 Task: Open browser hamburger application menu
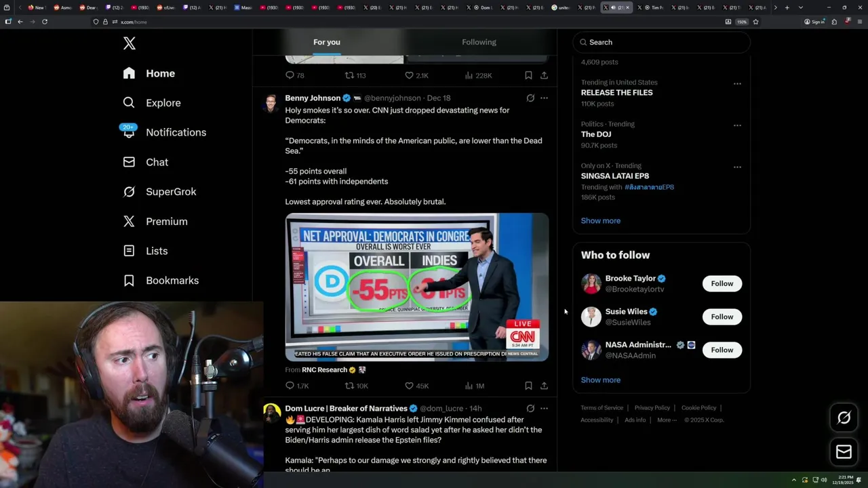[x=859, y=22]
